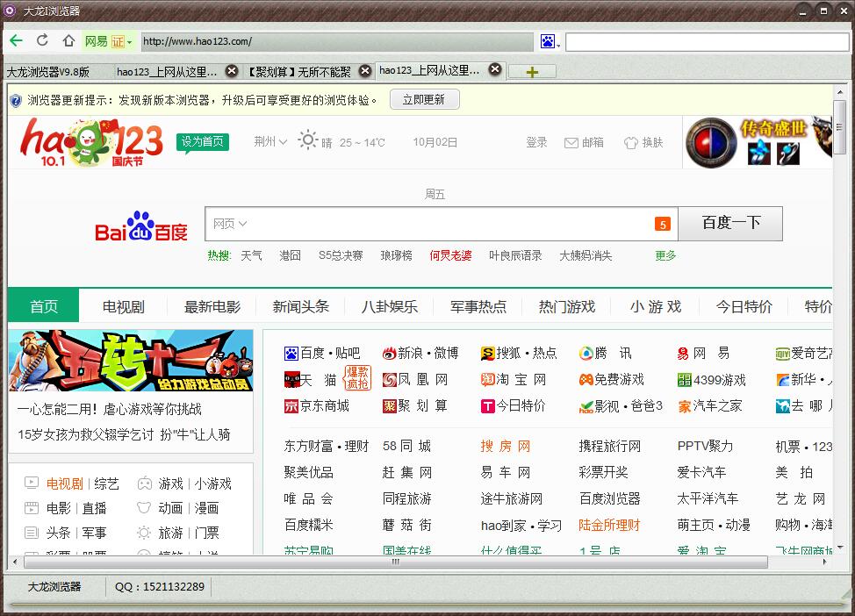Viewport: 855px width, 616px height.
Task: Click the horizontal scrollbar thumb
Action: click(x=396, y=562)
